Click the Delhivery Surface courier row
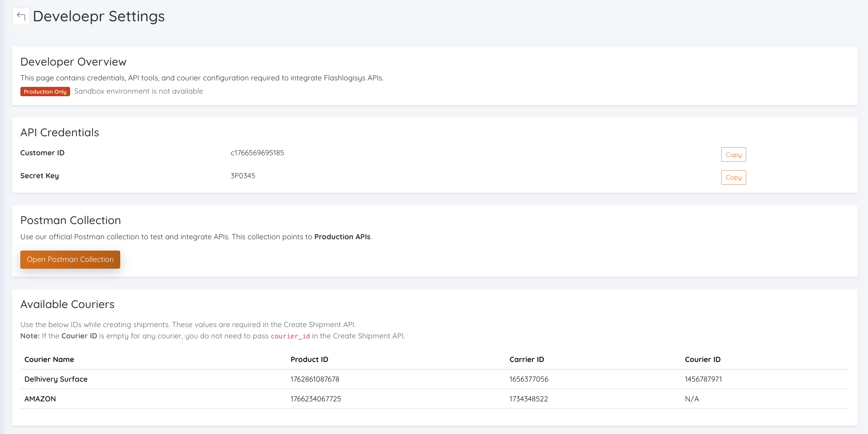The height and width of the screenshot is (434, 868). 56,379
